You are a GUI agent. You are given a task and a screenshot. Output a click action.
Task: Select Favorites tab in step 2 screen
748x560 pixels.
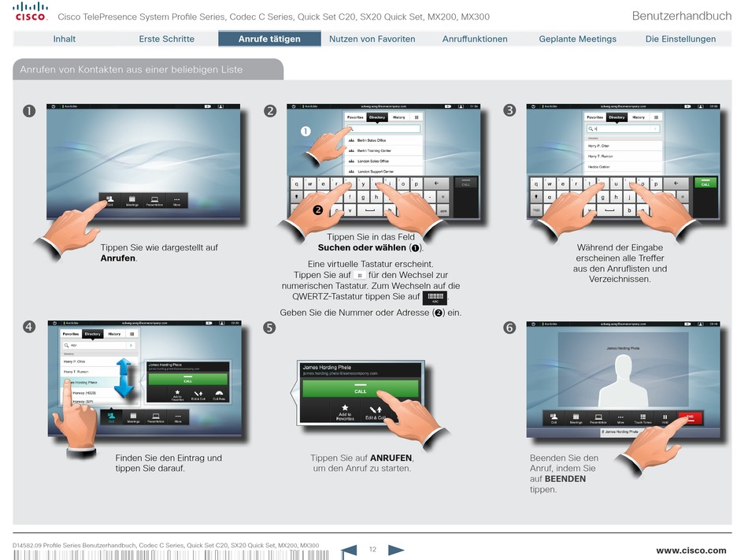[x=355, y=117]
